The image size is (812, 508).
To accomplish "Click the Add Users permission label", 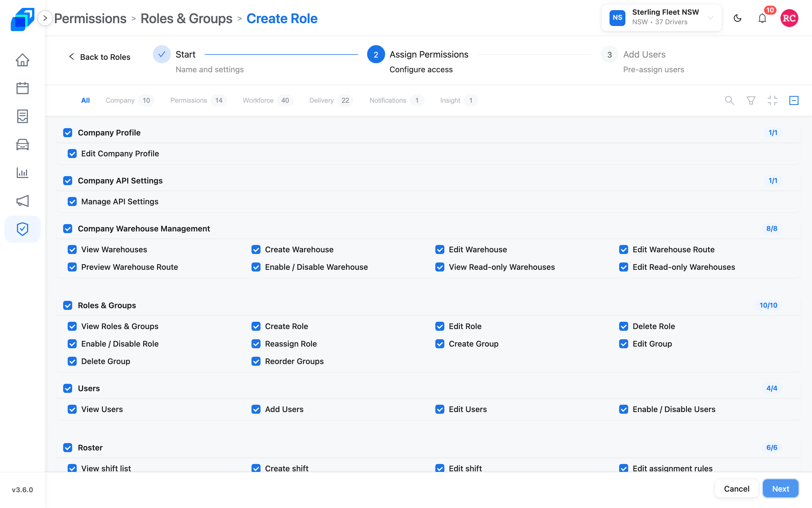I will pyautogui.click(x=284, y=409).
